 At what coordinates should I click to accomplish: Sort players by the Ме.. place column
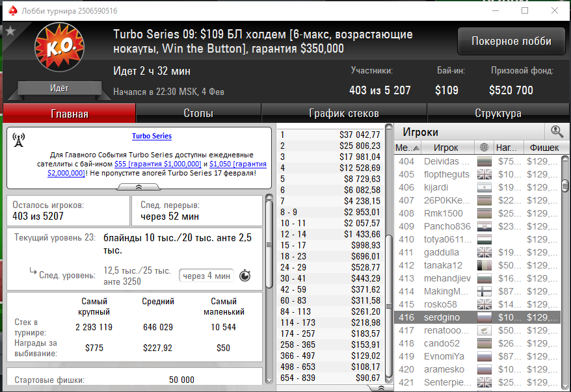pyautogui.click(x=408, y=148)
